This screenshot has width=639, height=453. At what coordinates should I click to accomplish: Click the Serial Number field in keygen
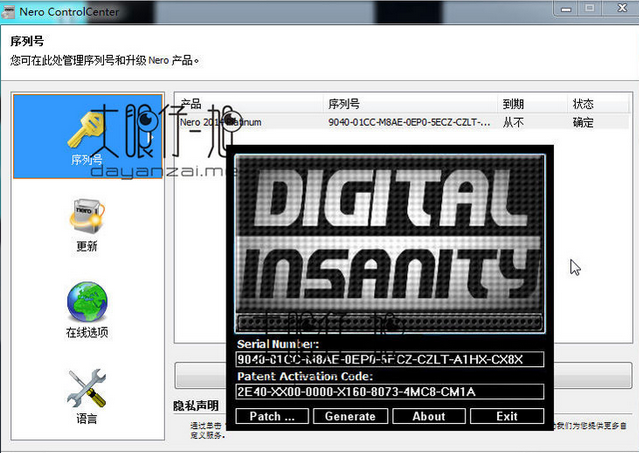(390, 359)
